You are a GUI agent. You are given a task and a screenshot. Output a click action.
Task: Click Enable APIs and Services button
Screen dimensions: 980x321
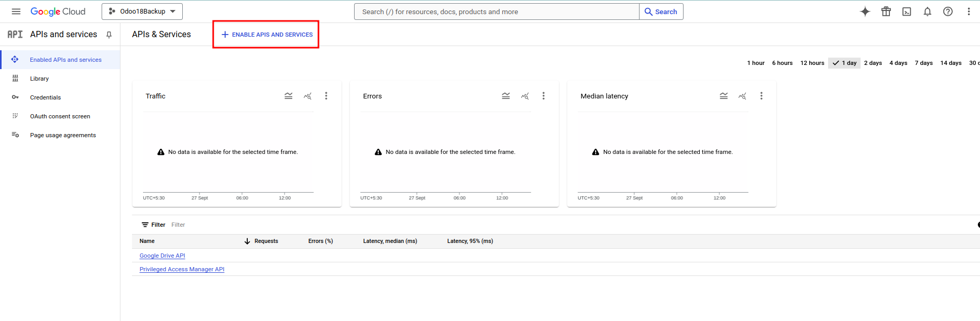(267, 35)
